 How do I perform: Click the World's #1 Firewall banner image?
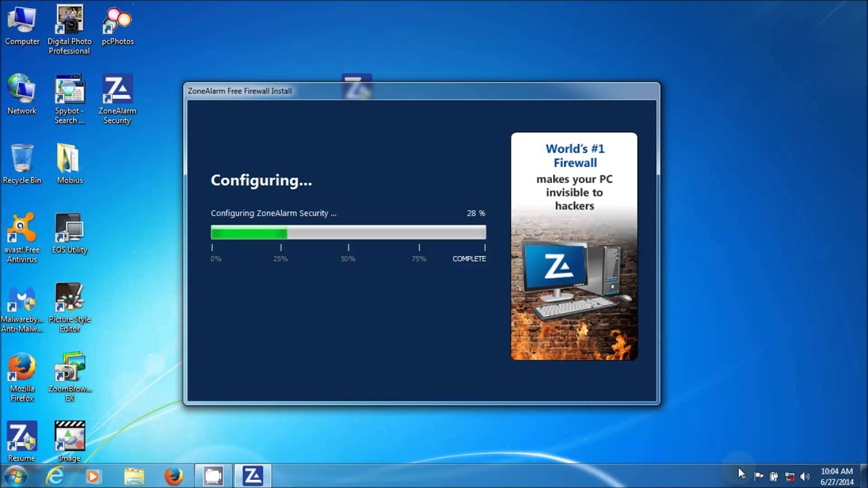(x=574, y=246)
